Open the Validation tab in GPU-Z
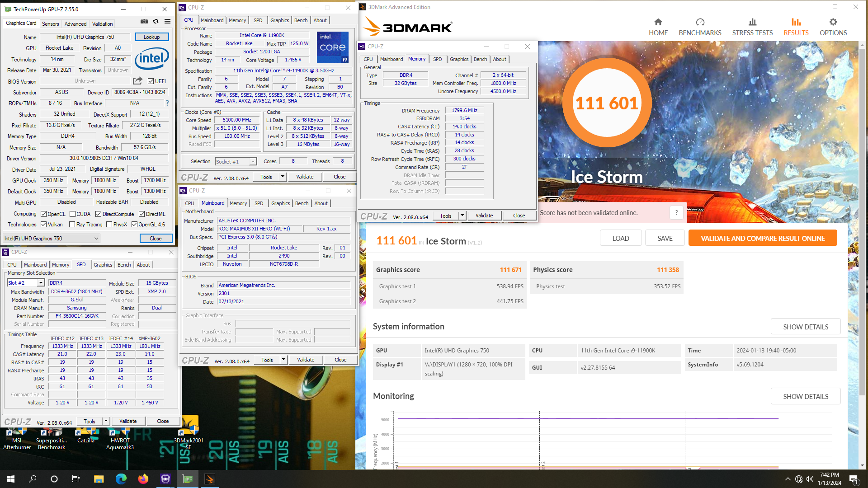868x488 pixels. click(x=103, y=24)
